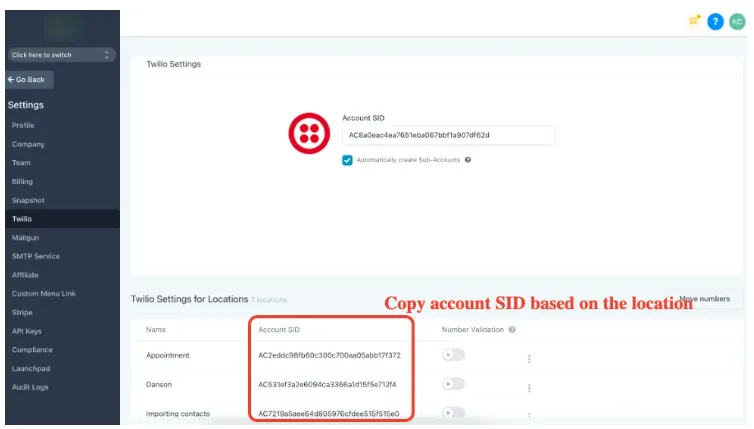Click the main Account SID input field
The image size is (754, 429).
[x=448, y=135]
